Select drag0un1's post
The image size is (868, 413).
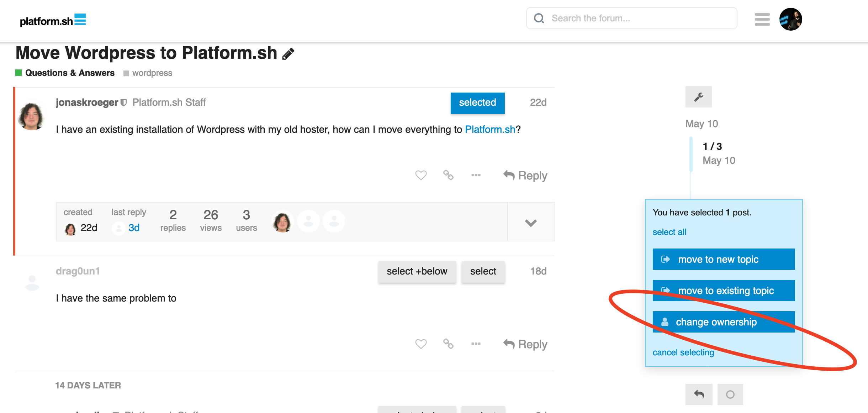click(483, 272)
